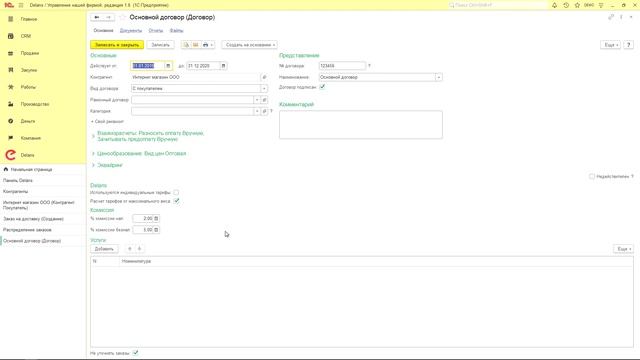Image resolution: width=640 pixels, height=360 pixels.
Task: Open the history clock icon
Action: pos(566,5)
